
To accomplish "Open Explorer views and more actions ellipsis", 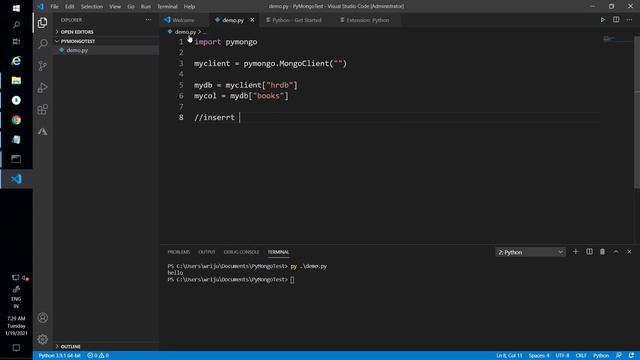I will coord(148,20).
